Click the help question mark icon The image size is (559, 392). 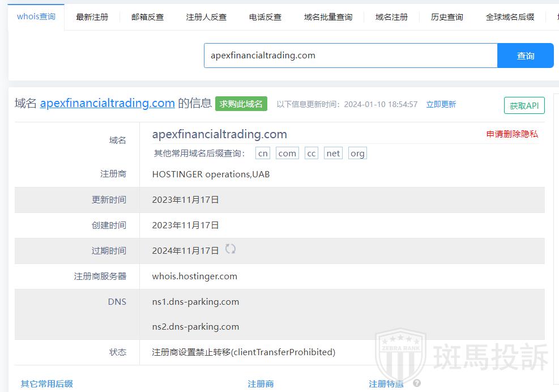[417, 384]
